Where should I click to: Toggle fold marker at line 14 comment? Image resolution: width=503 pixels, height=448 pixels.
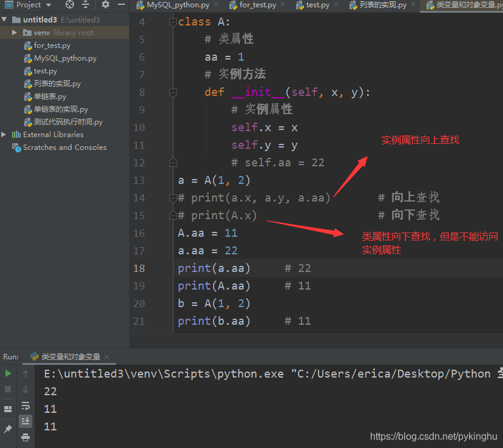173,198
